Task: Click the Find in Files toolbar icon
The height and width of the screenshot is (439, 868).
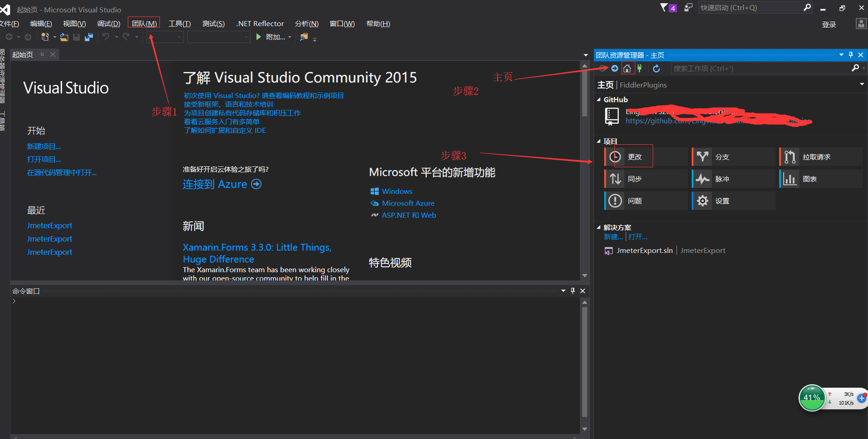Action: (304, 37)
